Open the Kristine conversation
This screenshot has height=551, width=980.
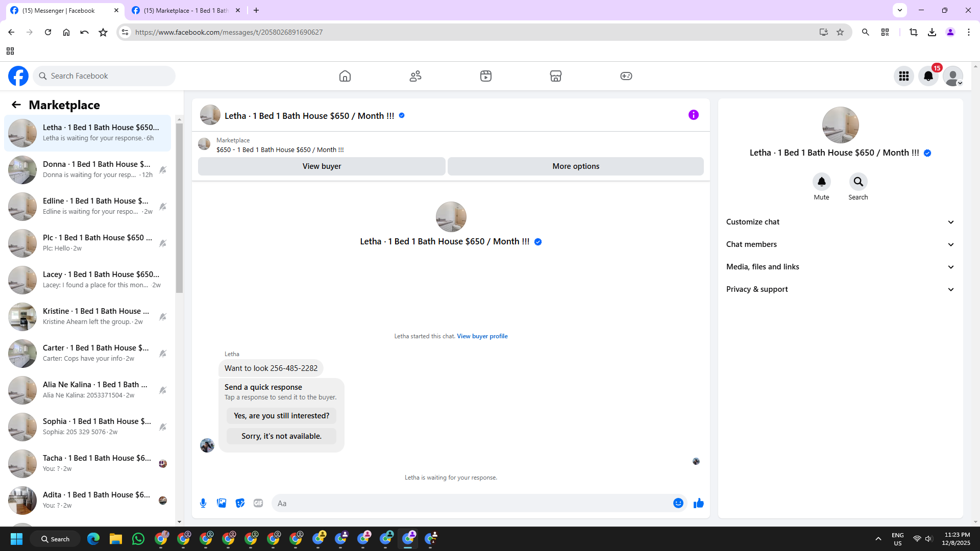click(x=88, y=317)
